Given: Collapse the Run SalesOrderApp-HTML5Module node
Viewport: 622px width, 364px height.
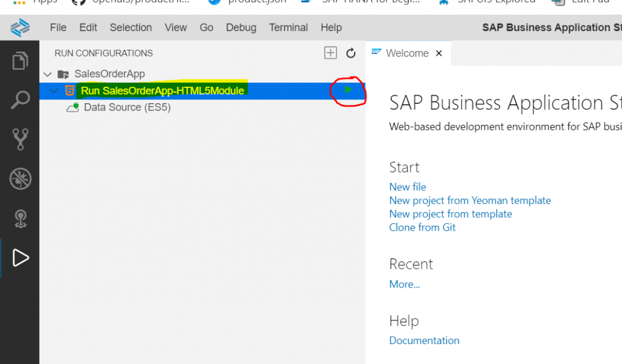Looking at the screenshot, I should [54, 91].
